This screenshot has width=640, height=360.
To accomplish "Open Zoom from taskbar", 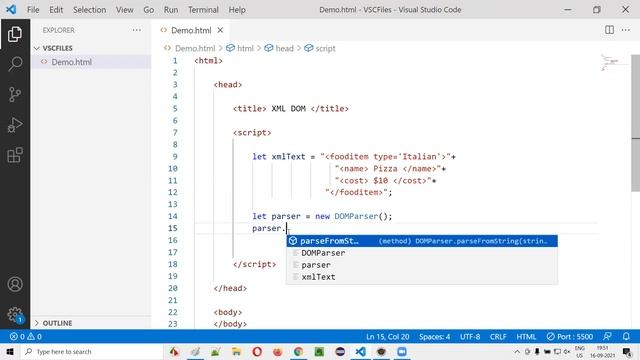I will [x=402, y=351].
